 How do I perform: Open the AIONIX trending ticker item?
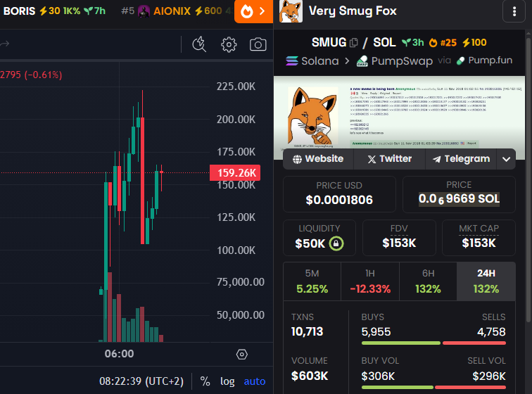(177, 11)
